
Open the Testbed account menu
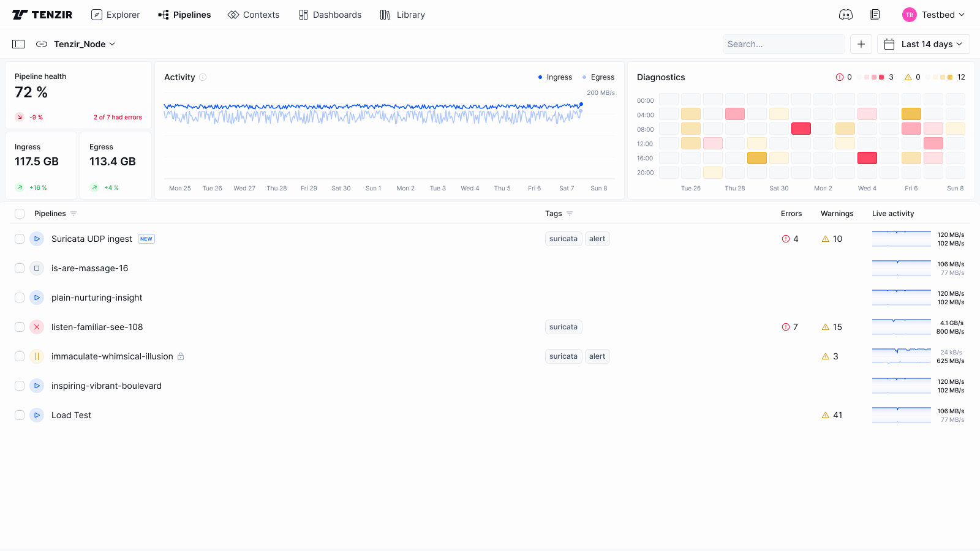(933, 15)
